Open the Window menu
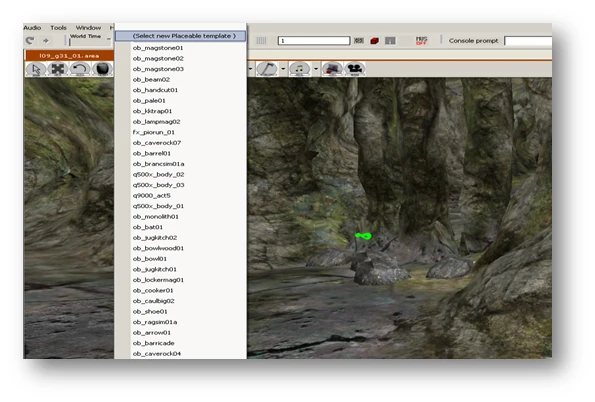 88,28
